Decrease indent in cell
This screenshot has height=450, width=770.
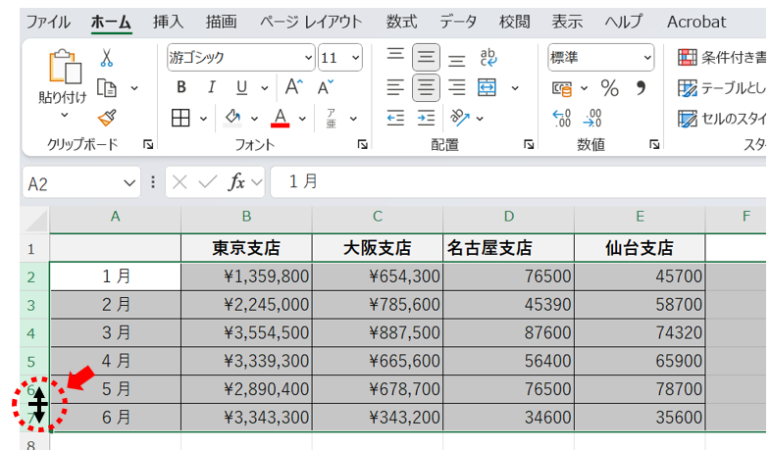coord(395,118)
